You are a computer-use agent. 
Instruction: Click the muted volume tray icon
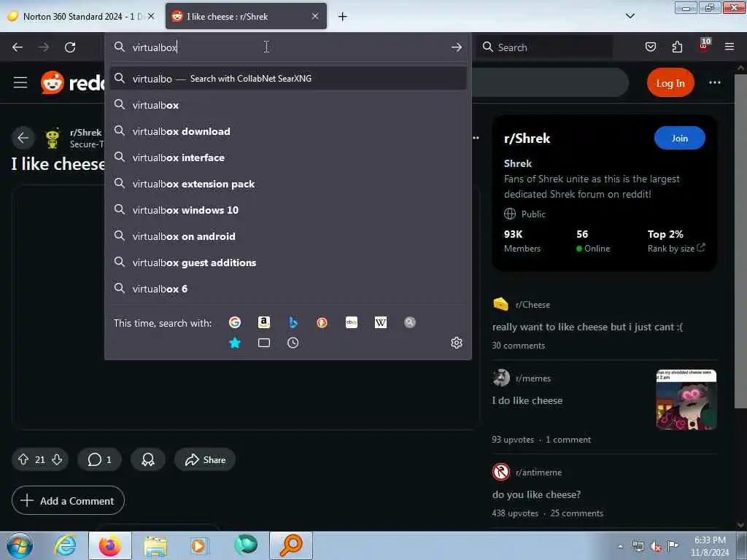656,546
